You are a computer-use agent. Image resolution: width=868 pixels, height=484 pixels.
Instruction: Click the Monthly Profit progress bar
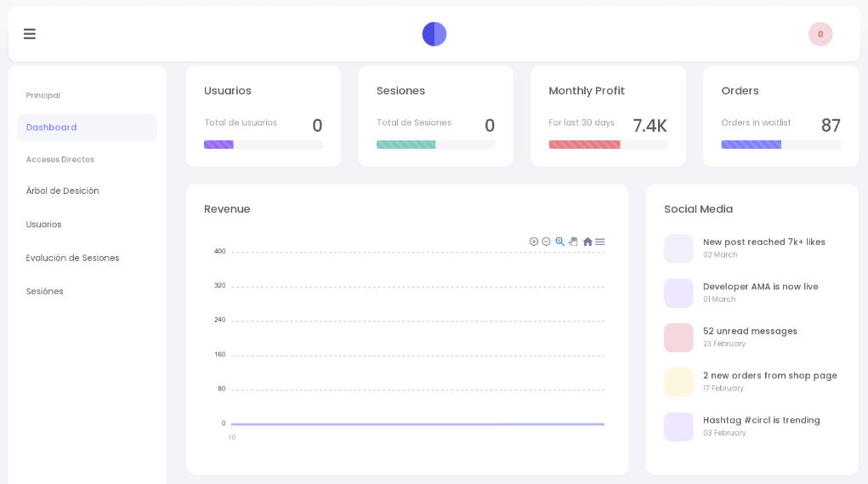pyautogui.click(x=608, y=145)
